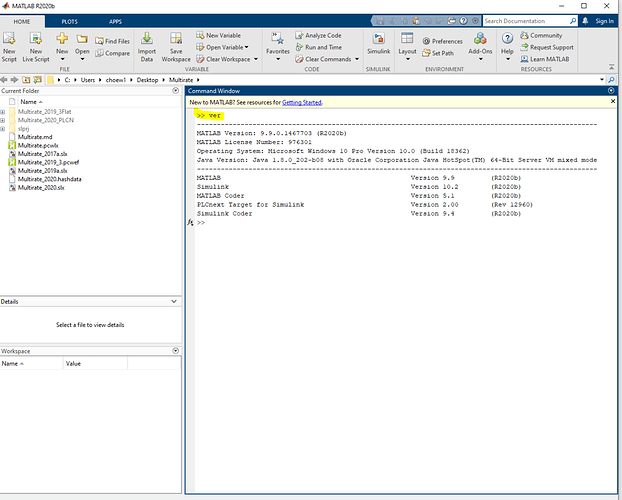Screen dimensions: 622x500
Task: Click the Desktop path segment
Action: pos(147,80)
